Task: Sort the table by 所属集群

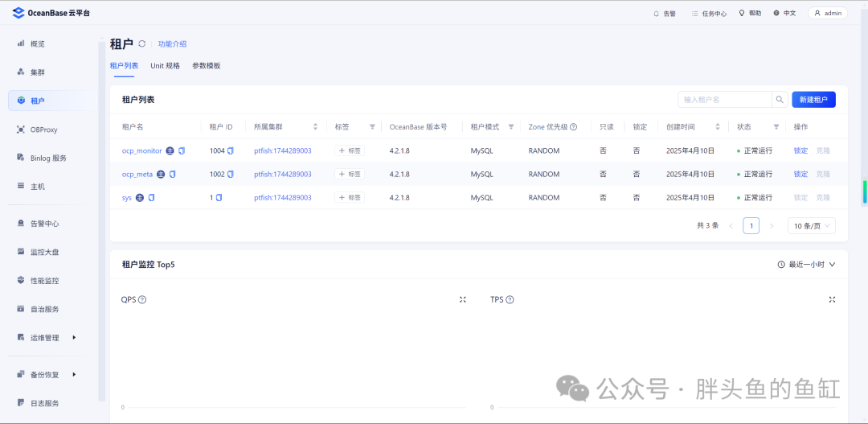Action: [x=316, y=127]
